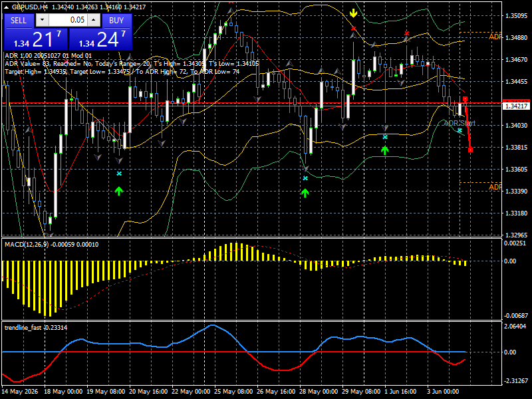Click time axis label 14 May 2026
The height and width of the screenshot is (399, 532).
[20, 391]
